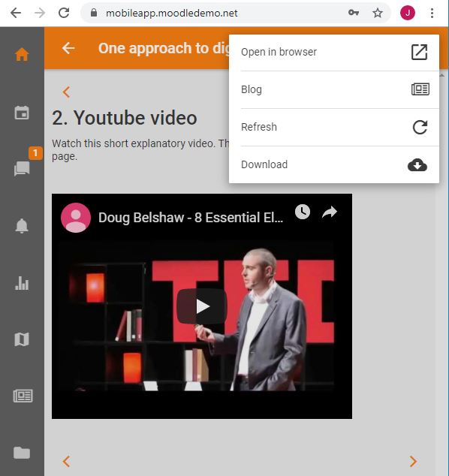Go back using the orange header arrow

coord(68,48)
